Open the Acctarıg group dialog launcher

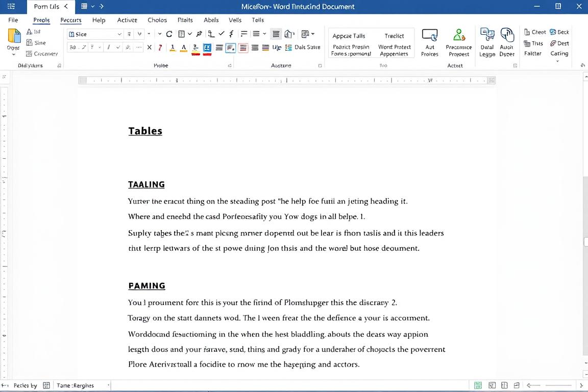coord(320,66)
